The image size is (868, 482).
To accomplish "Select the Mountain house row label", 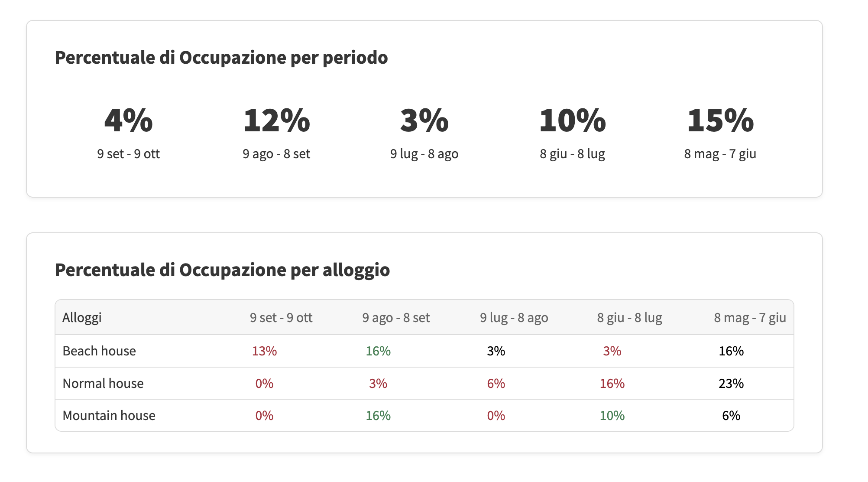I will [109, 415].
